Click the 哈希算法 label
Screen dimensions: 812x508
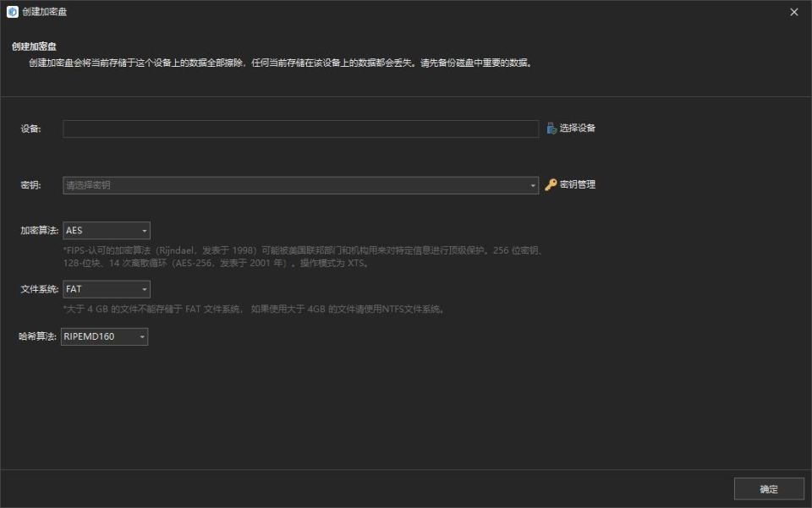37,336
